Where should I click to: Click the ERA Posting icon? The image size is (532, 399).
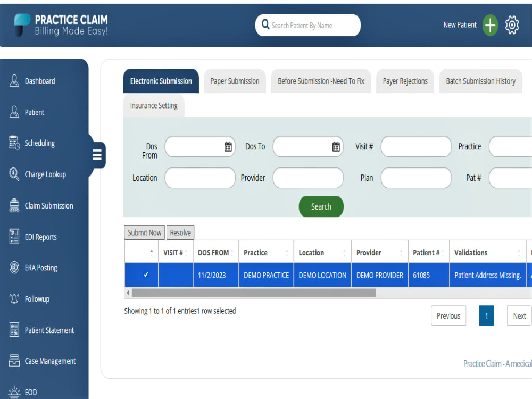14,268
